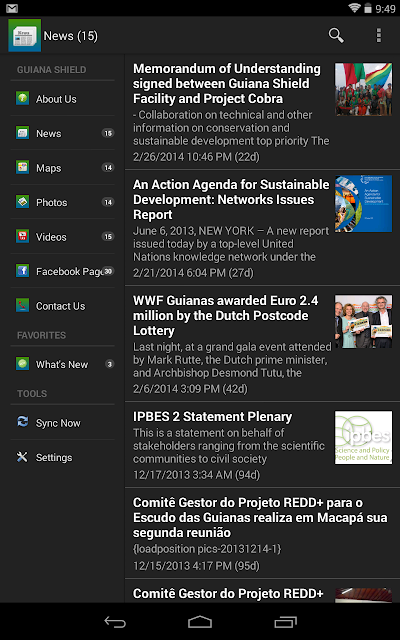Select Videos in the sidebar

[x=62, y=237]
